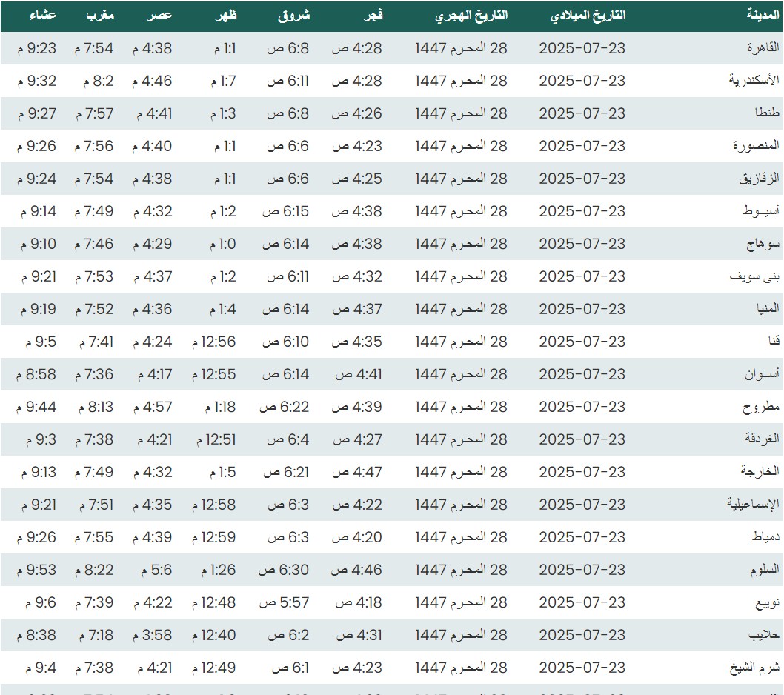Select the القاهرة city name cell

763,48
